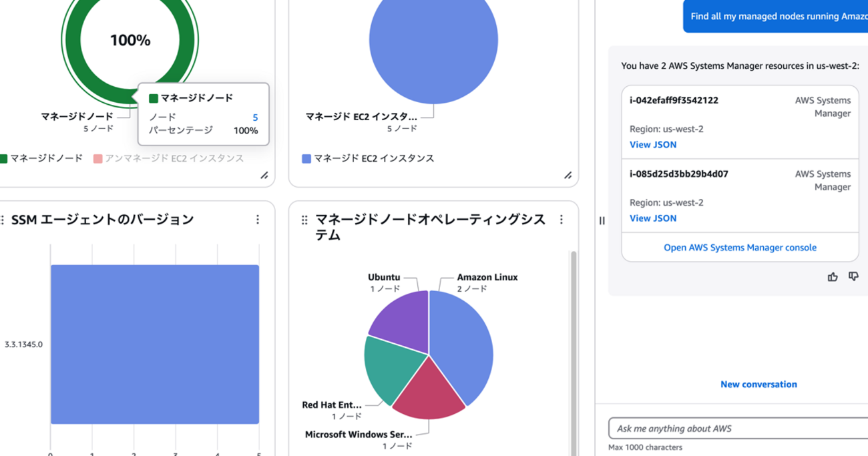This screenshot has width=868, height=456.
Task: Toggle マネージドノード legend entry in donut chart
Action: tap(41, 158)
